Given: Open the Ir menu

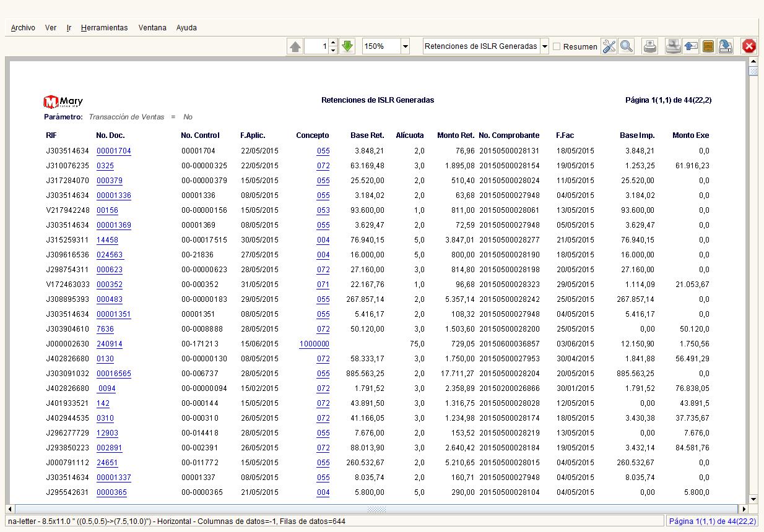Looking at the screenshot, I should point(69,28).
